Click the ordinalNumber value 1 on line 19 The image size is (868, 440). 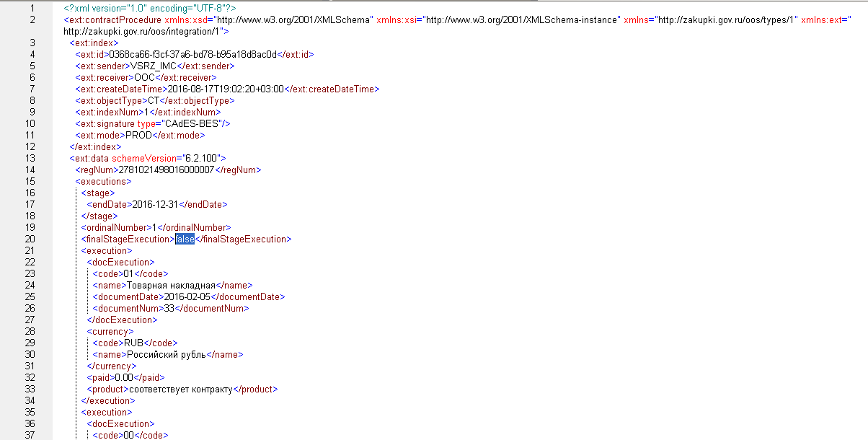(x=154, y=227)
